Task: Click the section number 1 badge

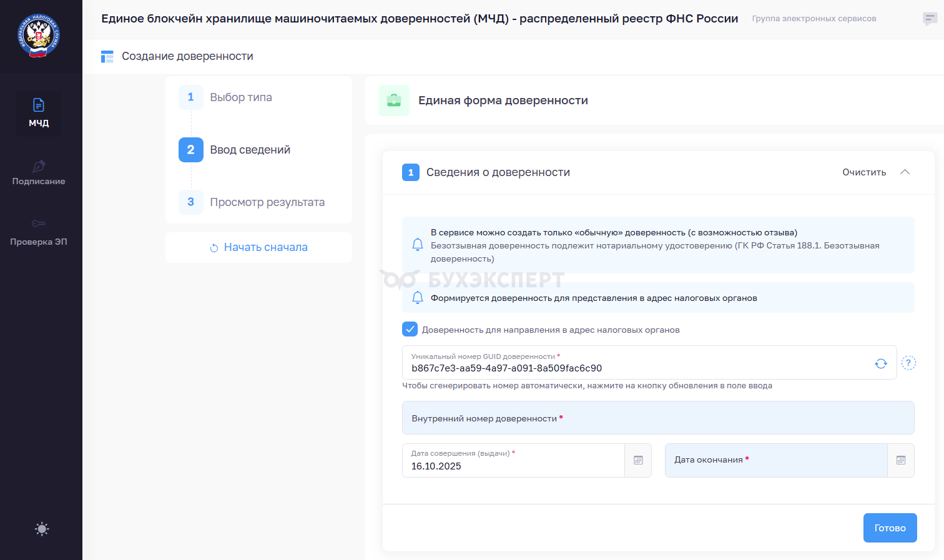Action: point(411,172)
